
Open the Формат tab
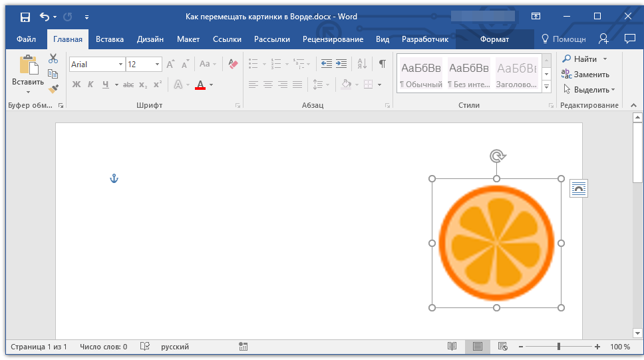(494, 39)
